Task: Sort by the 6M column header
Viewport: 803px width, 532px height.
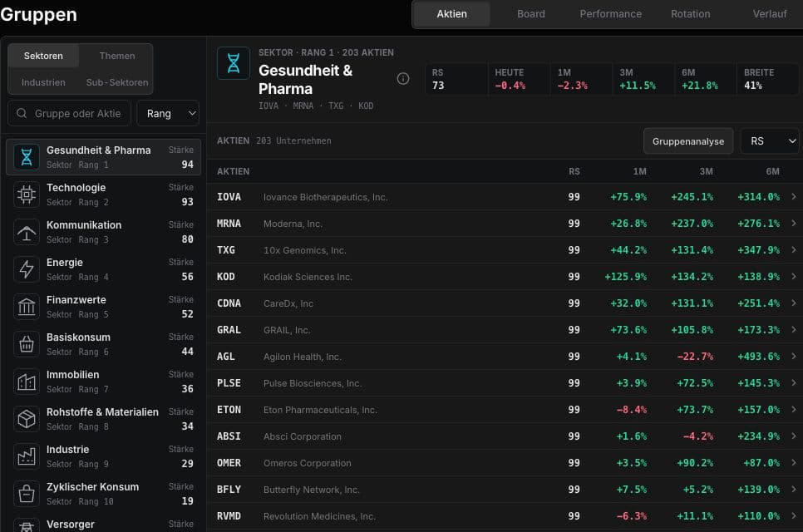Action: (773, 171)
